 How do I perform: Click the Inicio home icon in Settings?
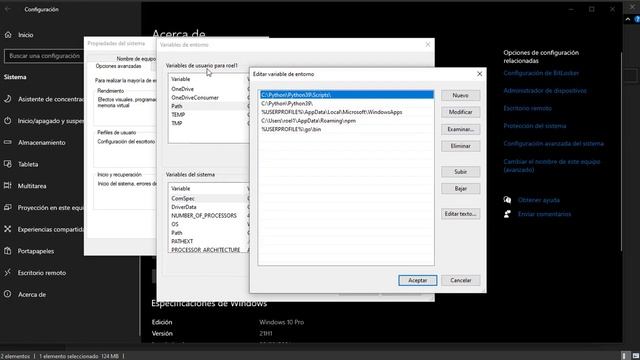point(8,35)
